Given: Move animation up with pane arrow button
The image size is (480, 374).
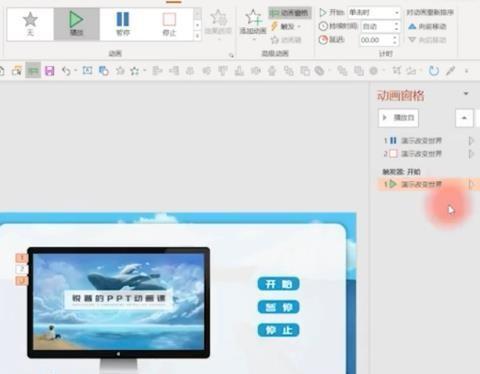Looking at the screenshot, I should tap(464, 118).
